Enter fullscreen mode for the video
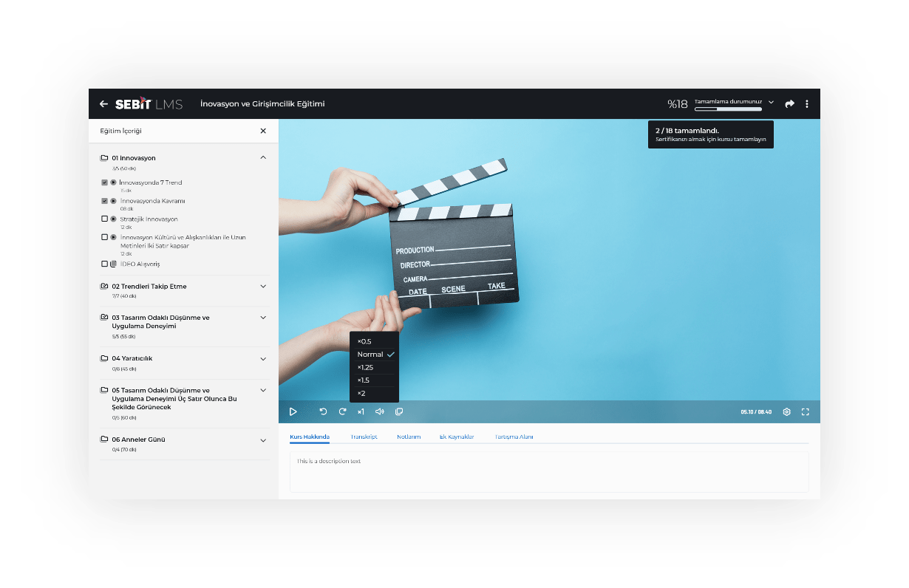Image resolution: width=909 pixels, height=588 pixels. (x=806, y=411)
